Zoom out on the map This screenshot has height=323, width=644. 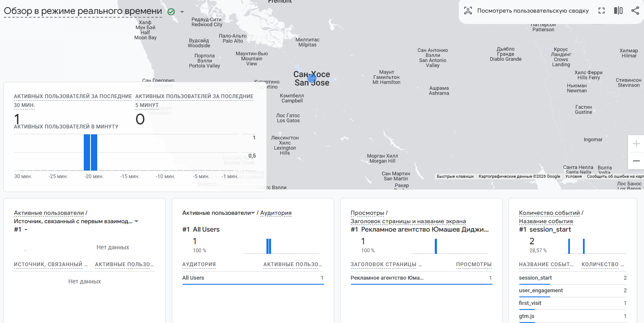636,161
